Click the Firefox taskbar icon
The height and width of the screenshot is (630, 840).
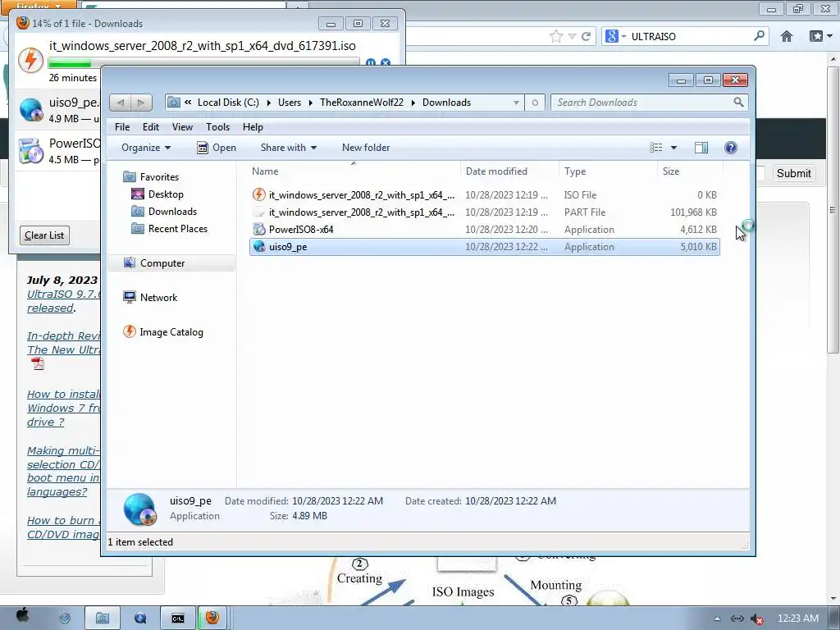[x=212, y=618]
